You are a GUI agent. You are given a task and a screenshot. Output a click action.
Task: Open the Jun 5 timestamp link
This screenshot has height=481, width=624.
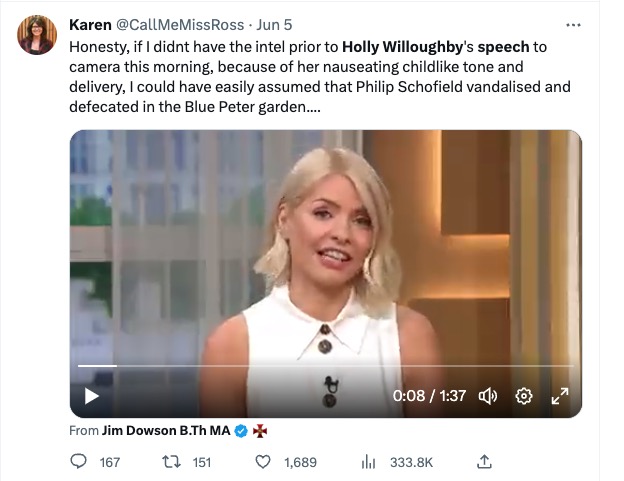(x=274, y=25)
